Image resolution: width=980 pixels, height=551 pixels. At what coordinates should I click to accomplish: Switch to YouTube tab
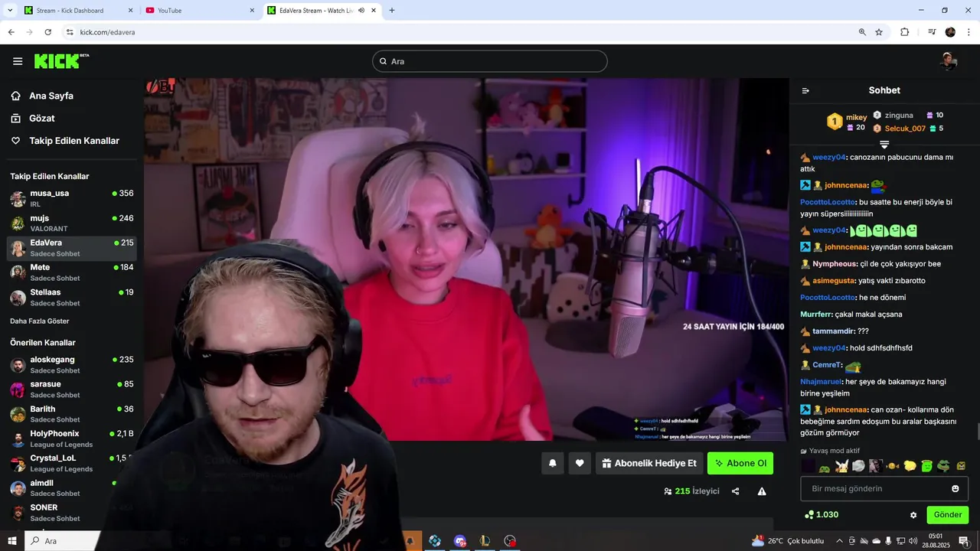(201, 11)
